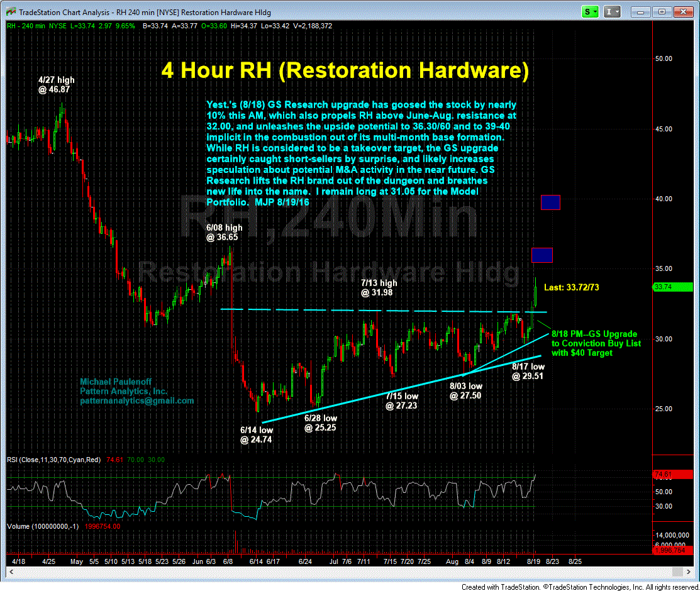Open the green S symbol-link dropdown

[590, 12]
